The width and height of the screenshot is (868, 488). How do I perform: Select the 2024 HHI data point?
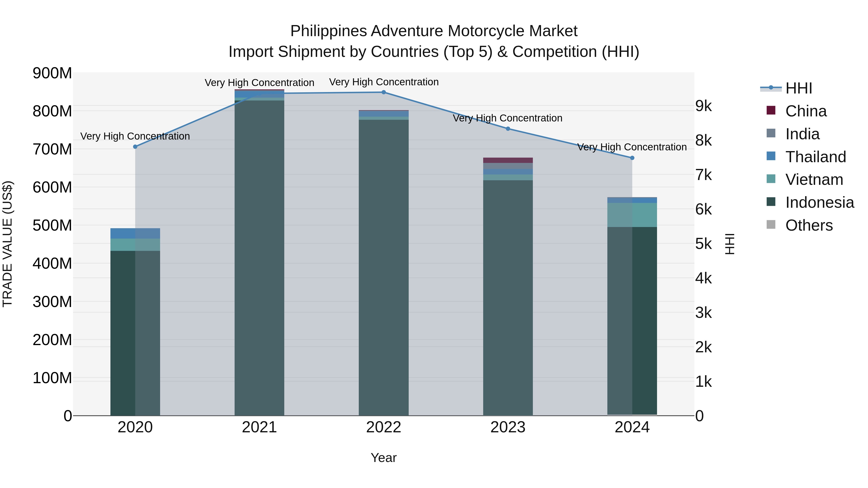click(632, 158)
